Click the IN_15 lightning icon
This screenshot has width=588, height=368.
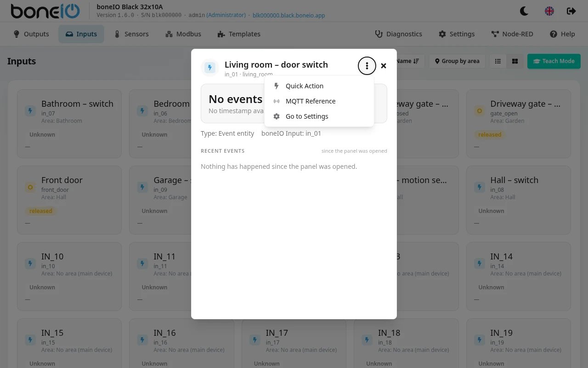30,340
